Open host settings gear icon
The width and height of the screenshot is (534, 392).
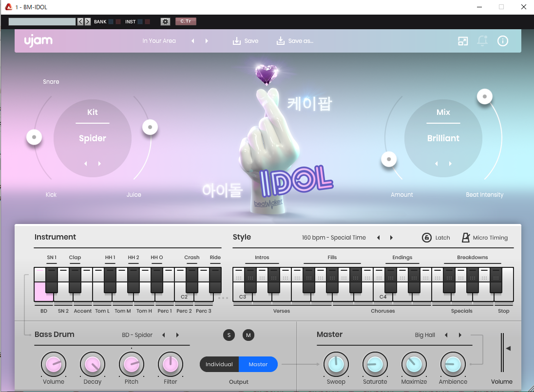[x=165, y=21]
